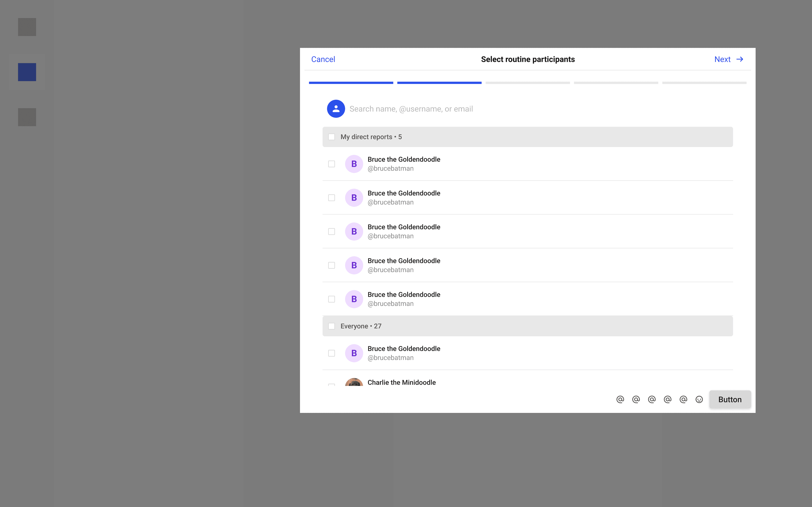Click the Cancel link
The image size is (812, 507).
(x=323, y=59)
